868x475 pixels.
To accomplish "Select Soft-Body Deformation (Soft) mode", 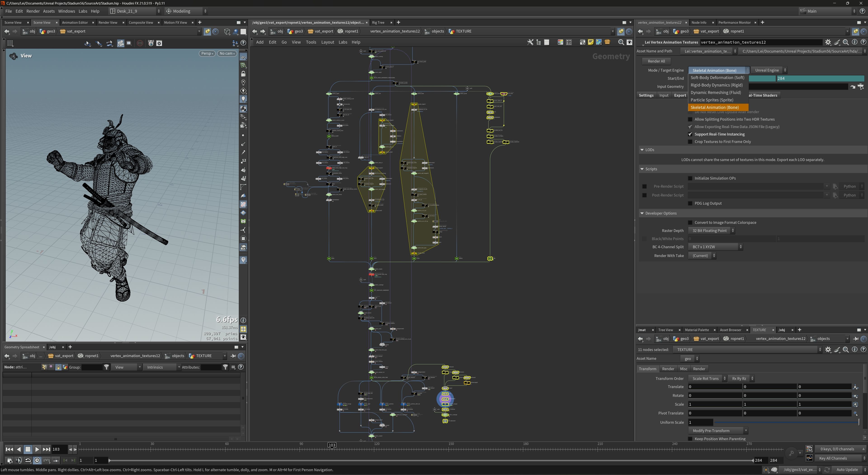I will coord(718,78).
